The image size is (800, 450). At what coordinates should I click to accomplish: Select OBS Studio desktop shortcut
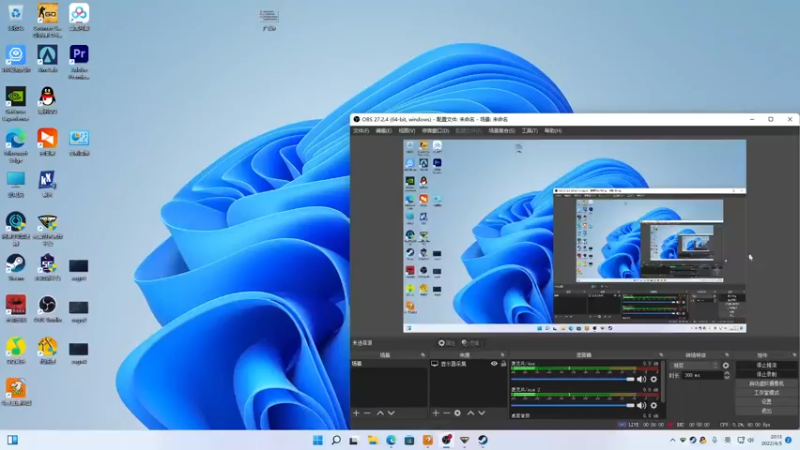click(x=47, y=309)
